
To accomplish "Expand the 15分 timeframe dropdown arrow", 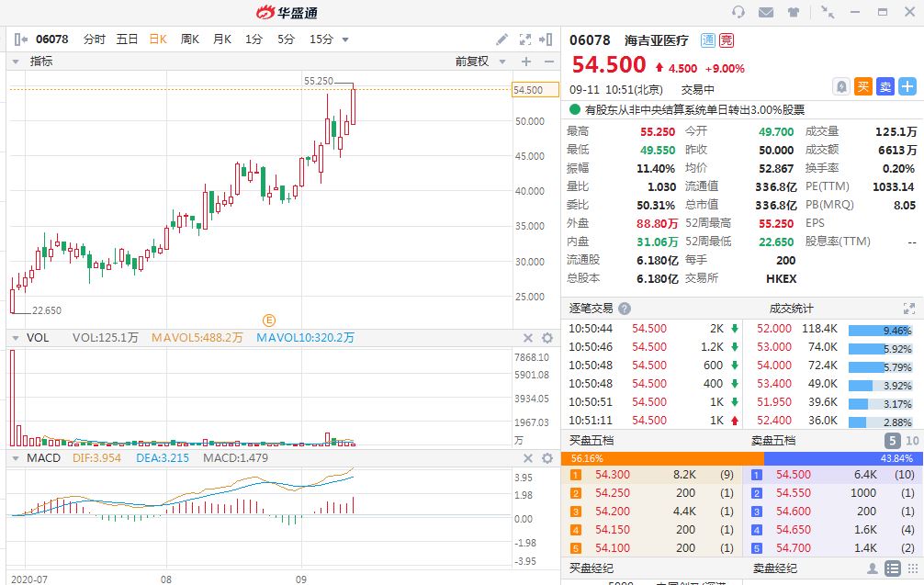I will coord(345,39).
